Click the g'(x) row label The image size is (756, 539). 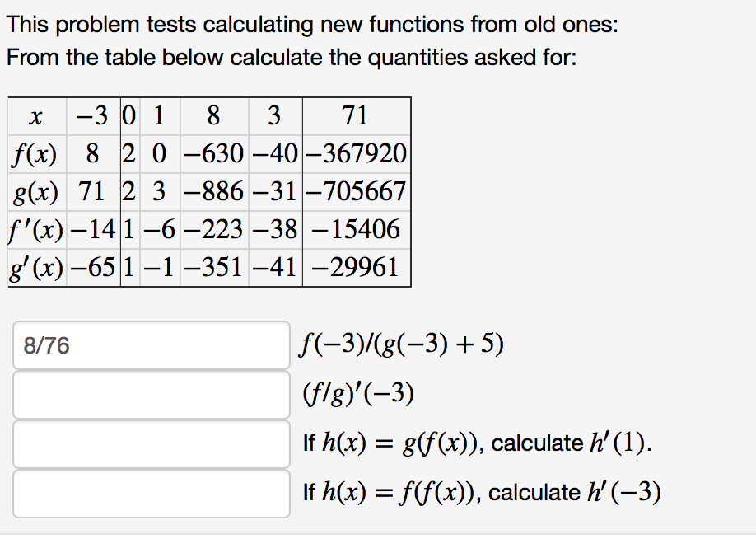point(35,267)
